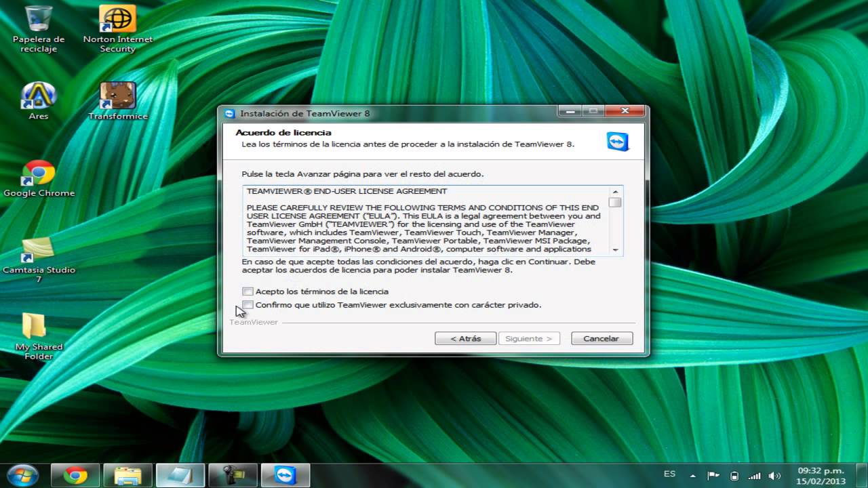Select the Ares desktop shortcut
The width and height of the screenshot is (868, 488).
[x=39, y=101]
